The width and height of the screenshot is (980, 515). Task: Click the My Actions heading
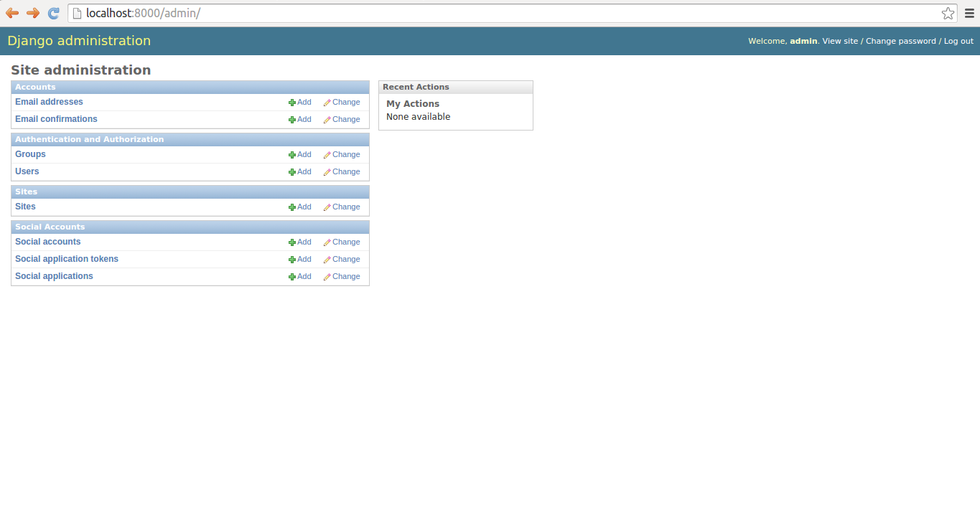[x=413, y=104]
